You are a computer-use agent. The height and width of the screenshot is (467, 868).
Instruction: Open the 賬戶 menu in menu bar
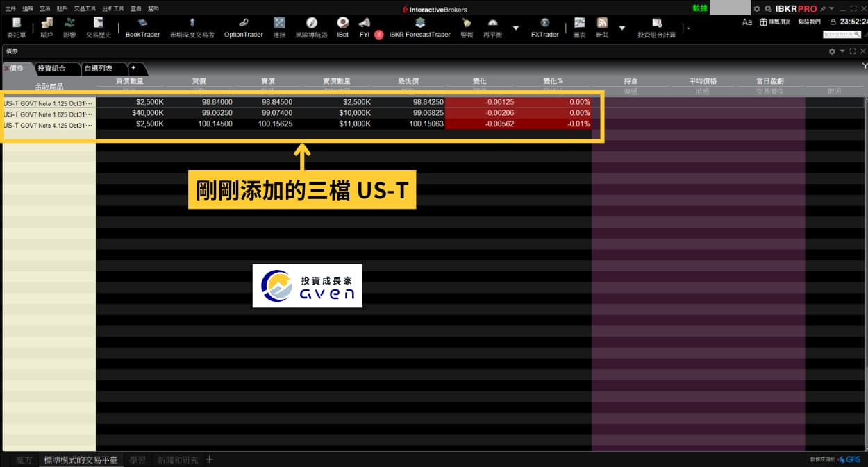pos(62,9)
